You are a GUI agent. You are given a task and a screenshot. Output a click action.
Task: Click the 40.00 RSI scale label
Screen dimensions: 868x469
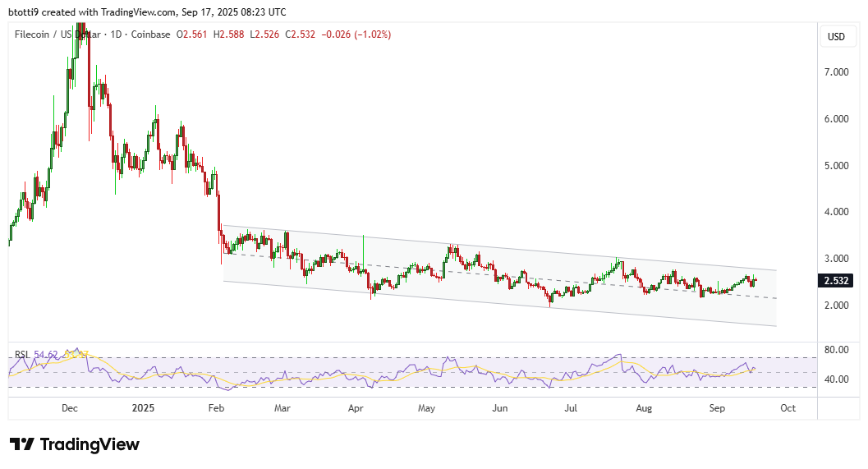pos(838,379)
